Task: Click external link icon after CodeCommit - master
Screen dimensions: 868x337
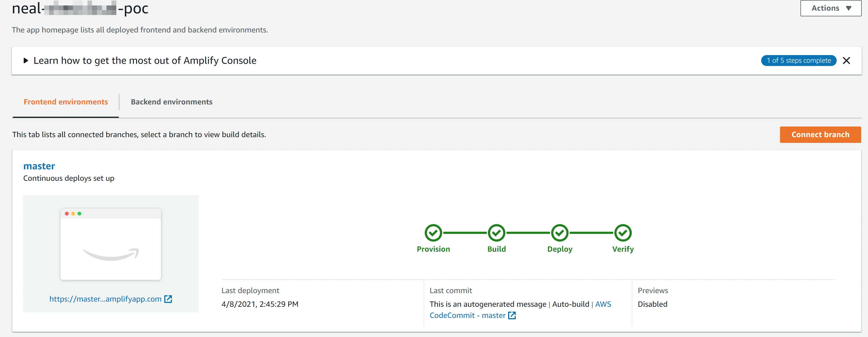Action: point(512,315)
